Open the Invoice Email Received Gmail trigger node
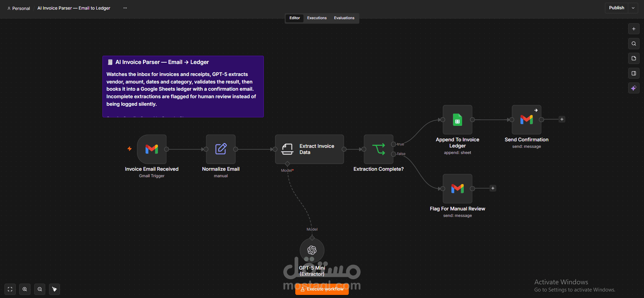 (152, 149)
